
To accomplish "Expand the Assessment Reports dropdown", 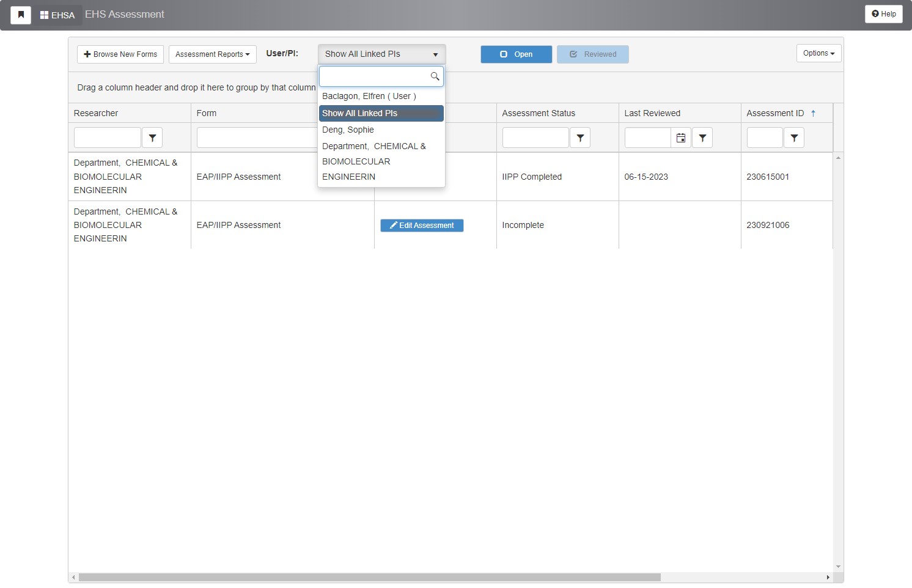I will [213, 54].
